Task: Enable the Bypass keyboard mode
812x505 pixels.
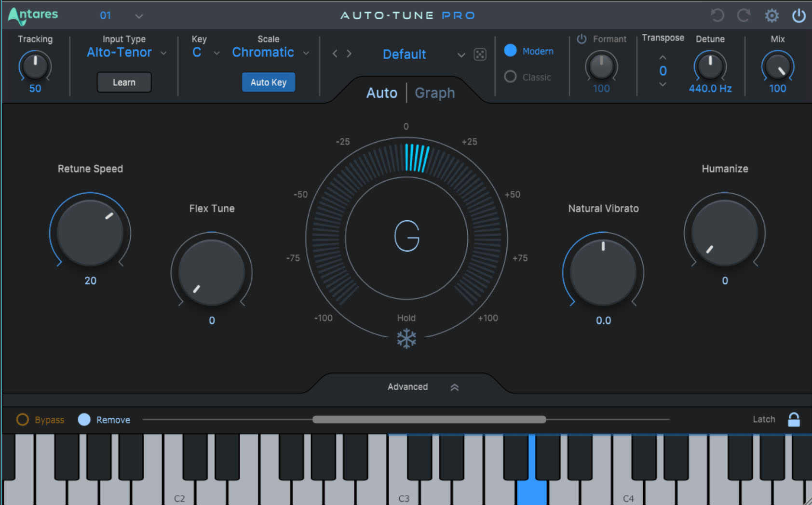Action: click(x=23, y=419)
